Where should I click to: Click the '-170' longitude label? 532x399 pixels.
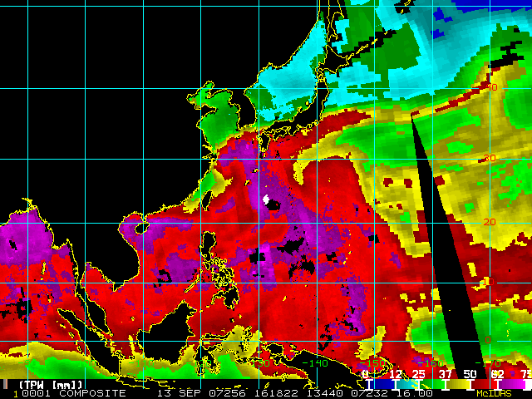(x=489, y=363)
